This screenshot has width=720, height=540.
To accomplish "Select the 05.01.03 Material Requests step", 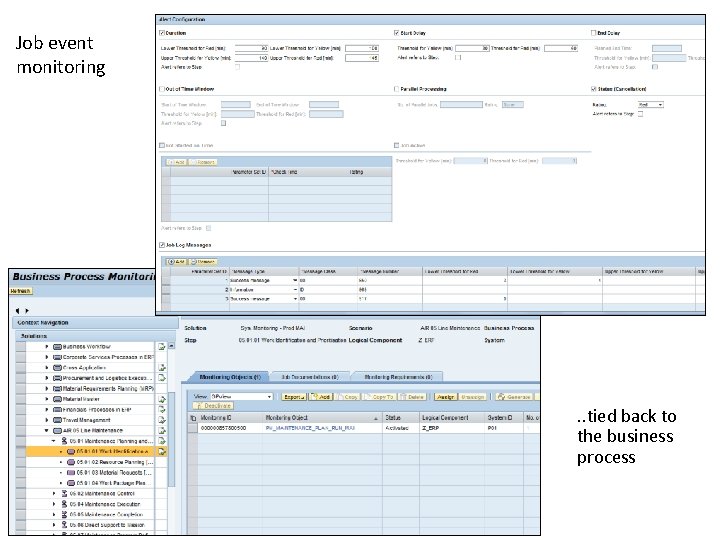I will coord(114,472).
